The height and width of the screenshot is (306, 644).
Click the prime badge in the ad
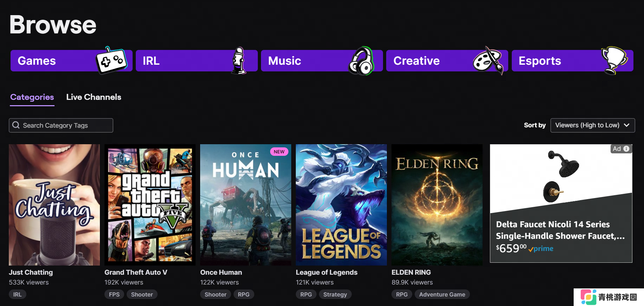pyautogui.click(x=541, y=249)
